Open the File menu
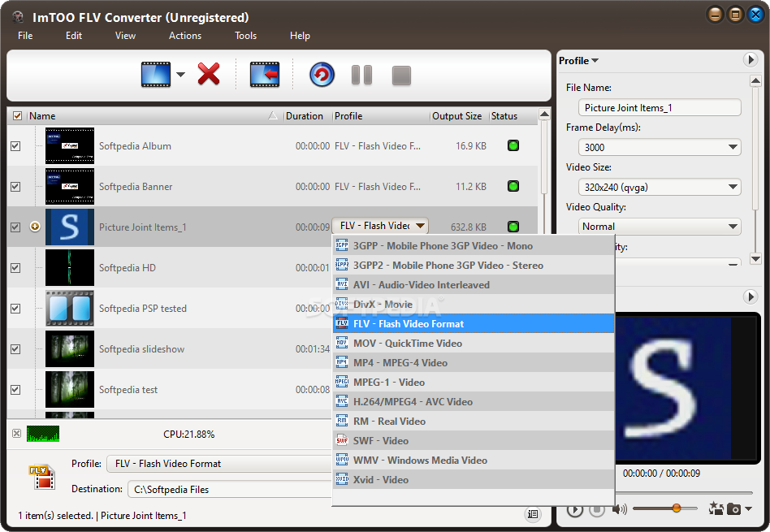 pyautogui.click(x=25, y=36)
